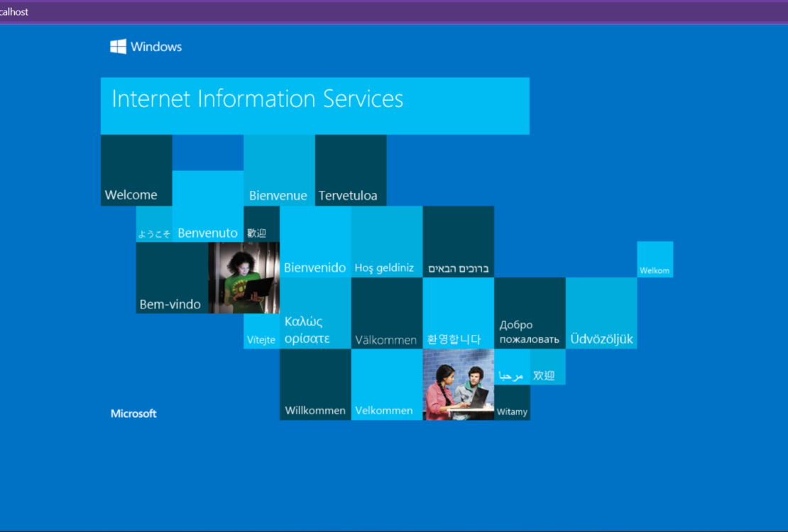Click the small Welkom tile
Image resolution: width=788 pixels, height=532 pixels.
click(x=655, y=260)
